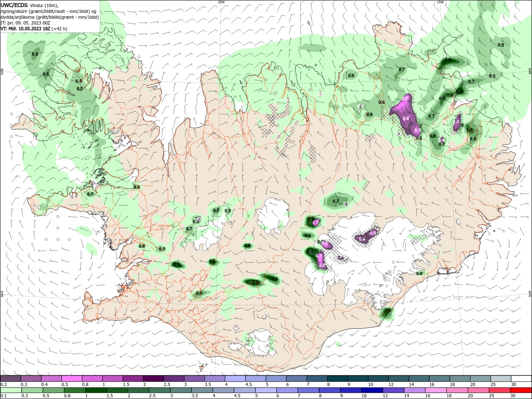Click the snow scale swatch between 0.2 and 0.3

pos(10,378)
